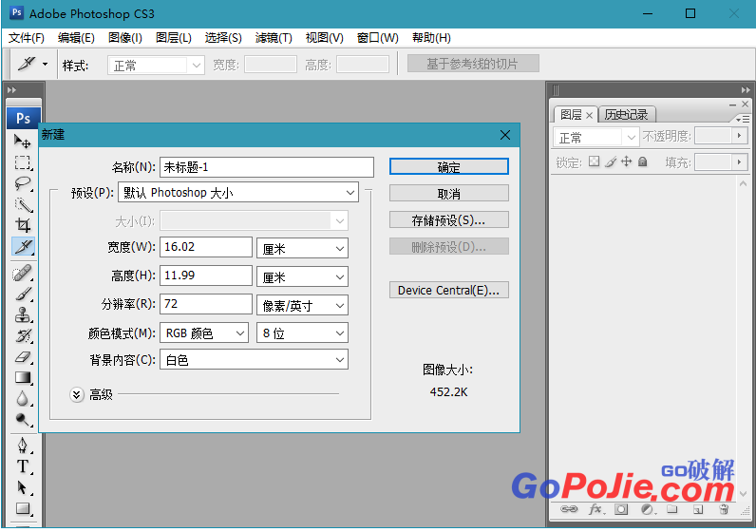Select the Blur tool
Image resolution: width=756 pixels, height=532 pixels.
coord(22,399)
